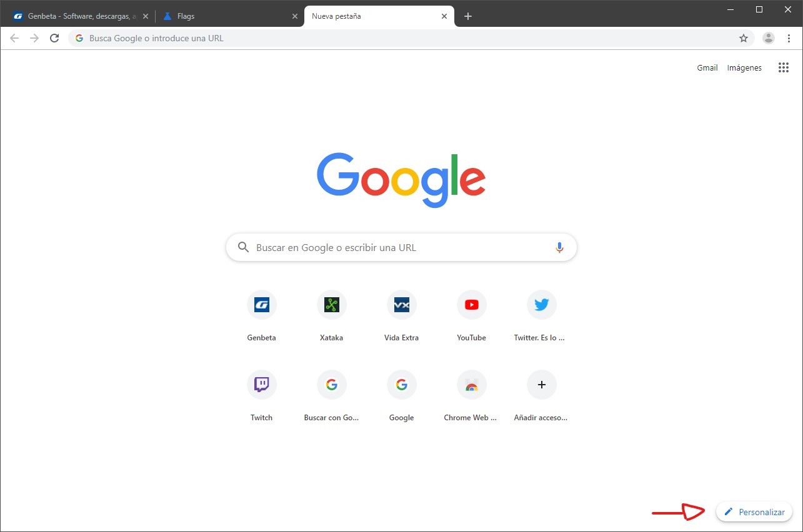
Task: Open the Chrome Web Store shortcut
Action: click(471, 385)
